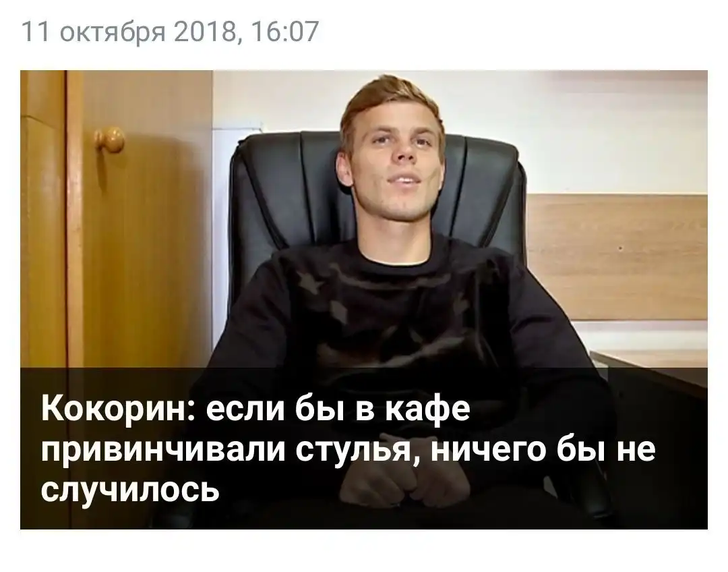
Task: Click the wooden wall panel on right
Action: point(617,257)
